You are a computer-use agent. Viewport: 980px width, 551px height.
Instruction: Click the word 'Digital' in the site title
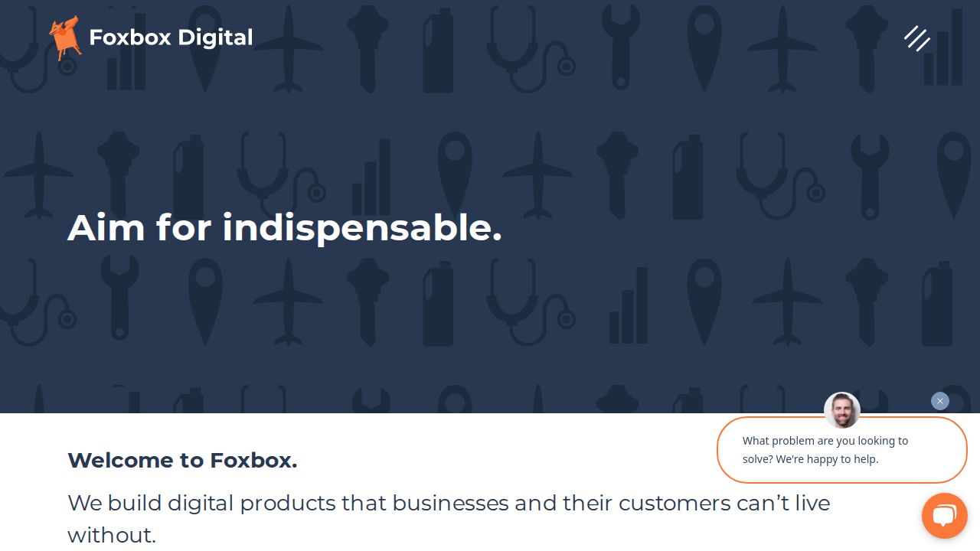click(215, 37)
